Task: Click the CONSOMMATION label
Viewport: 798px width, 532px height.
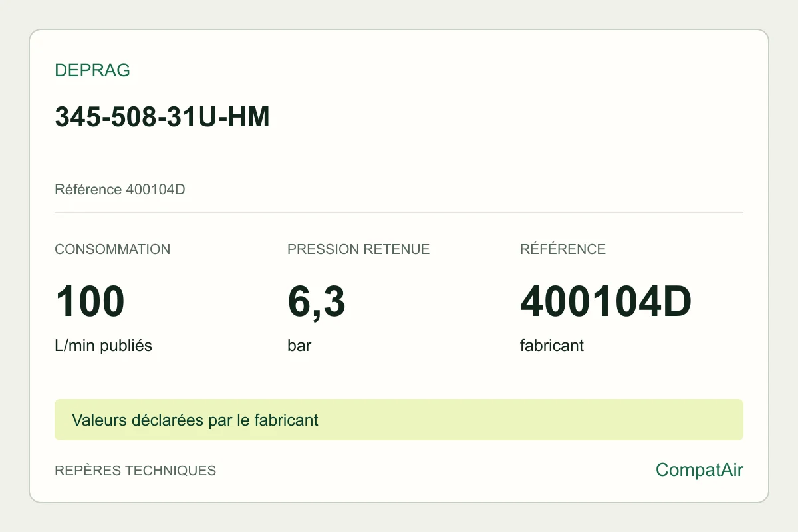Action: [x=112, y=249]
